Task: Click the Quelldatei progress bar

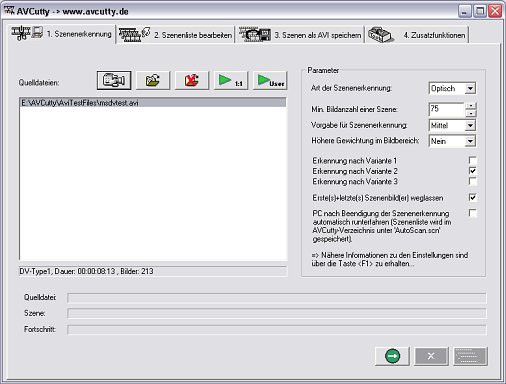Action: click(x=277, y=298)
